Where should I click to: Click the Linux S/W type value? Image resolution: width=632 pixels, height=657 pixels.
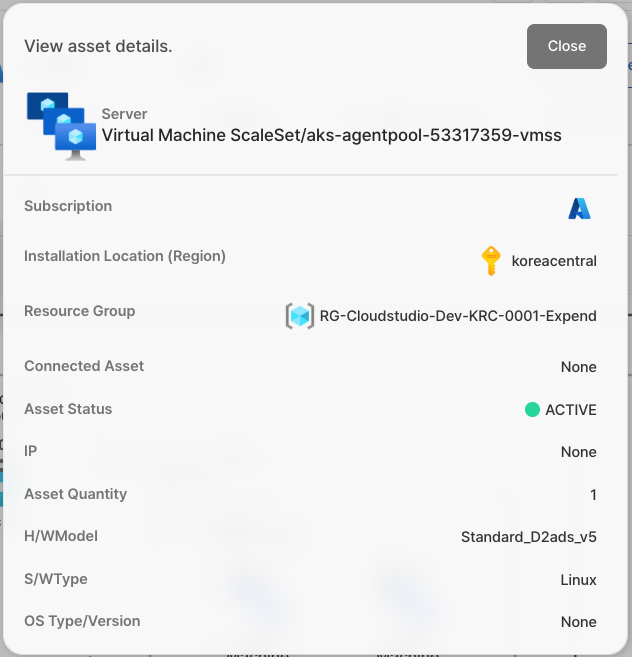click(578, 580)
